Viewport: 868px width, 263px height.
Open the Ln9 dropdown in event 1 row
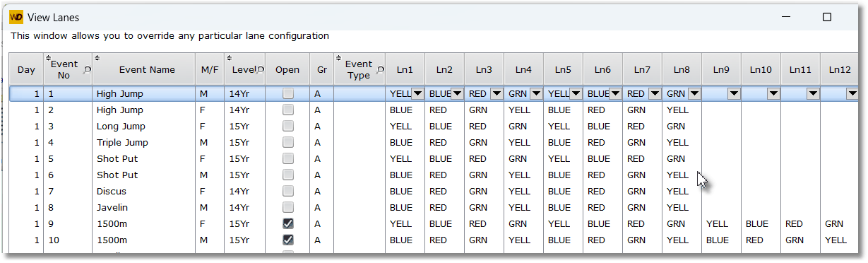click(x=734, y=93)
